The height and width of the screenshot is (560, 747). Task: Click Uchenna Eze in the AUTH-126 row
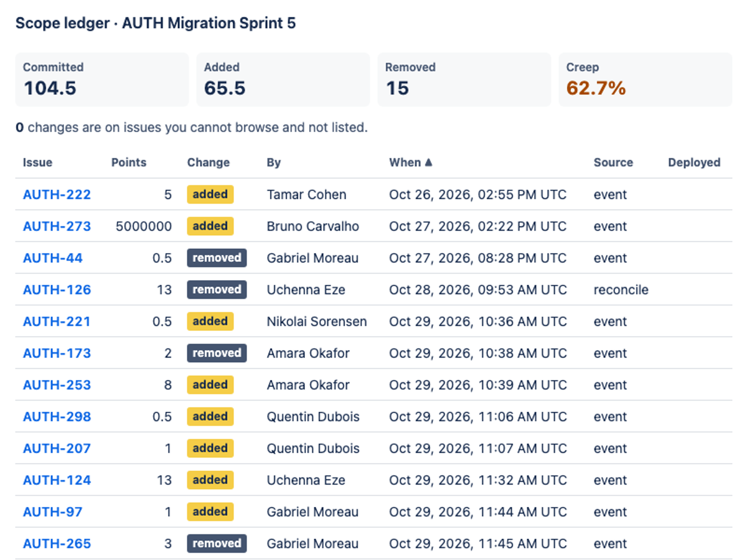pos(306,289)
